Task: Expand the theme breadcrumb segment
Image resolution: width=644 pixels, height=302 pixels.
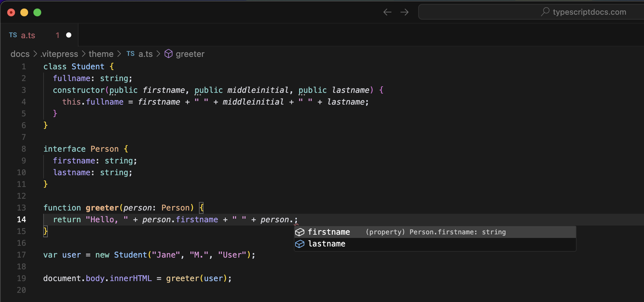Action: pos(101,54)
